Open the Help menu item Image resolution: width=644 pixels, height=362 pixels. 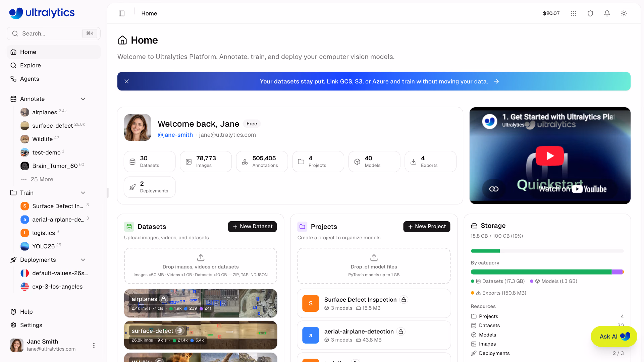54,312
